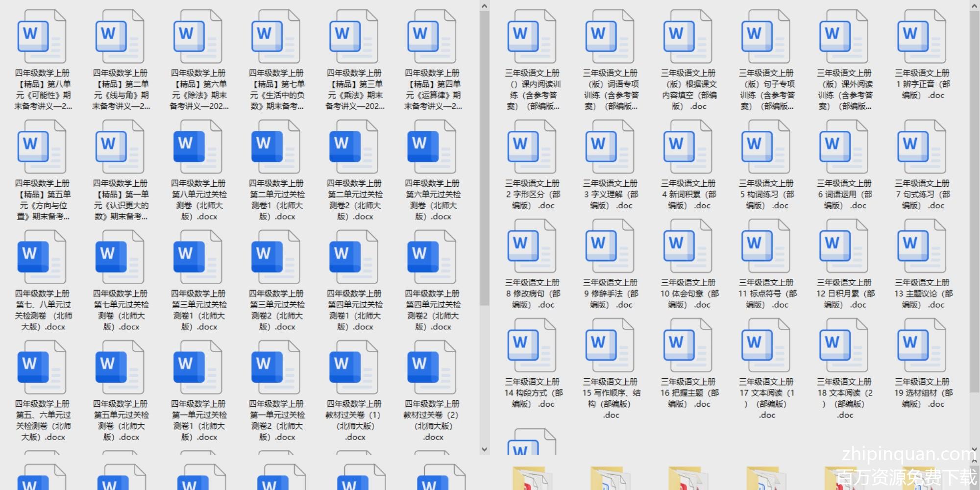Select the 第七、八单元过关检测卷 docx file
This screenshot has height=490, width=980.
(42, 258)
